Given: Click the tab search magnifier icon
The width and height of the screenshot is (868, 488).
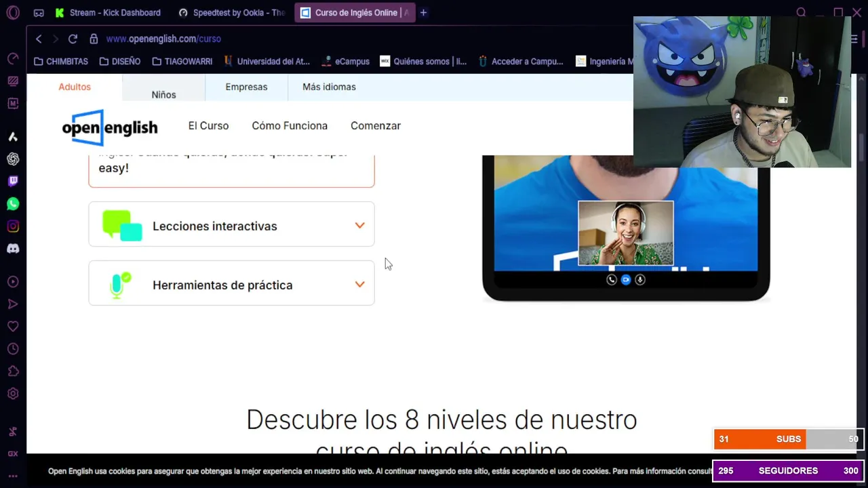Looking at the screenshot, I should tap(802, 13).
